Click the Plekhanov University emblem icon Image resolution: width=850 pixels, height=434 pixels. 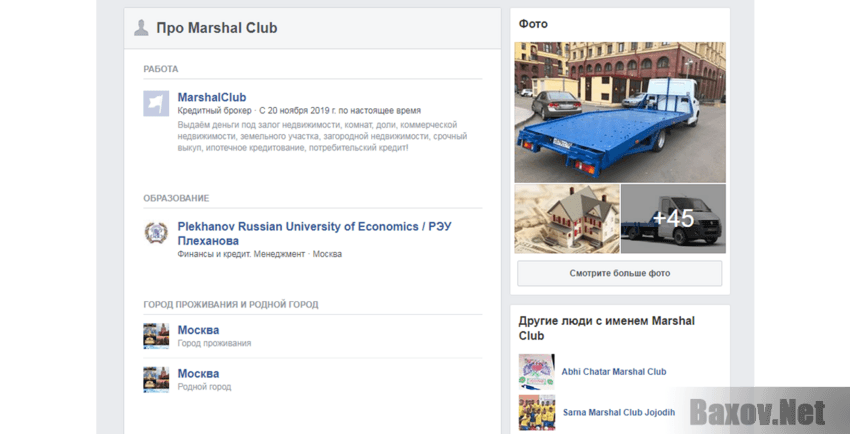156,232
